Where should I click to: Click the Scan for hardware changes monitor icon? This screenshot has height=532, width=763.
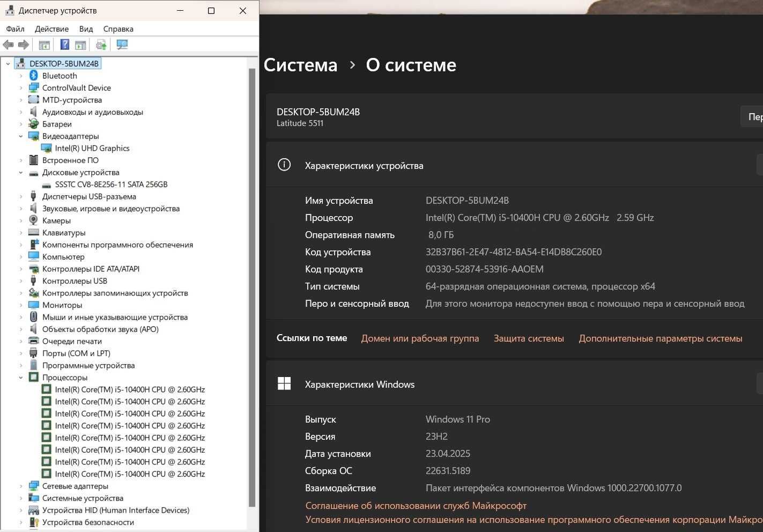tap(122, 45)
